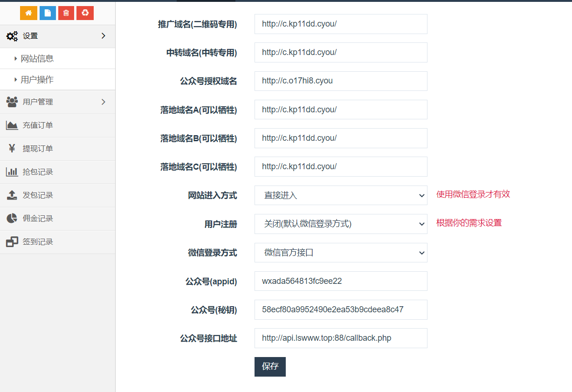Click the 公众号授权域名 label
Viewport: 572px width, 392px height.
point(208,82)
